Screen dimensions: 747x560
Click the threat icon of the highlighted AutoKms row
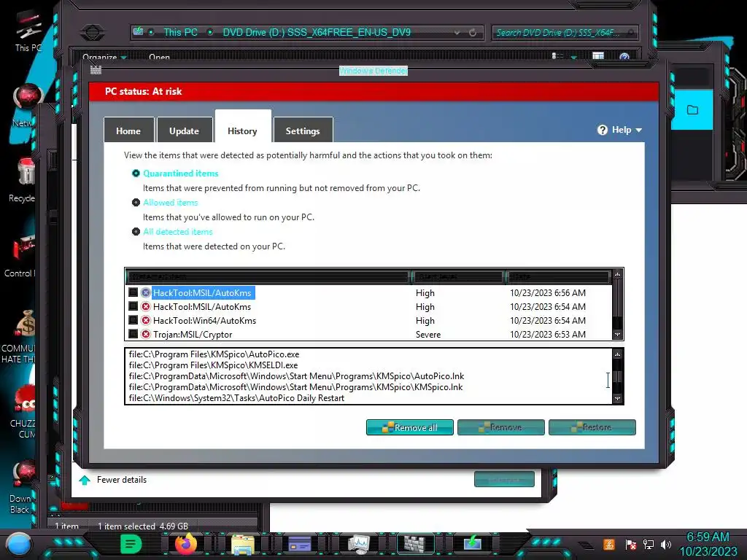pyautogui.click(x=146, y=292)
